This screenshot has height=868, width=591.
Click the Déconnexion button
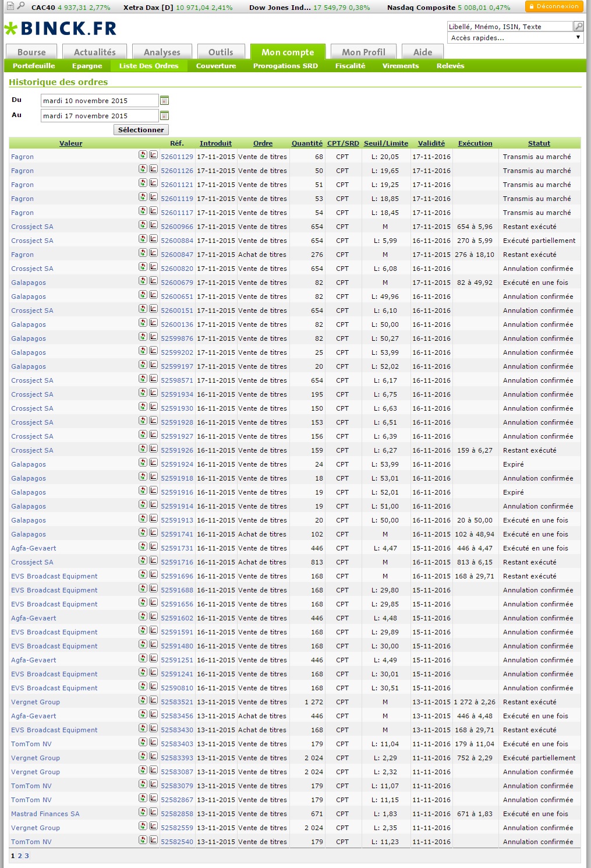(554, 6)
